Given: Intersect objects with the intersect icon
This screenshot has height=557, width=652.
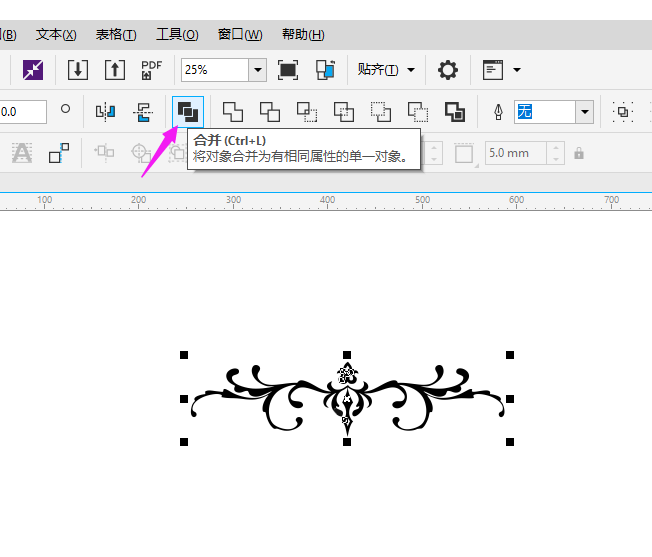Looking at the screenshot, I should click(x=307, y=111).
